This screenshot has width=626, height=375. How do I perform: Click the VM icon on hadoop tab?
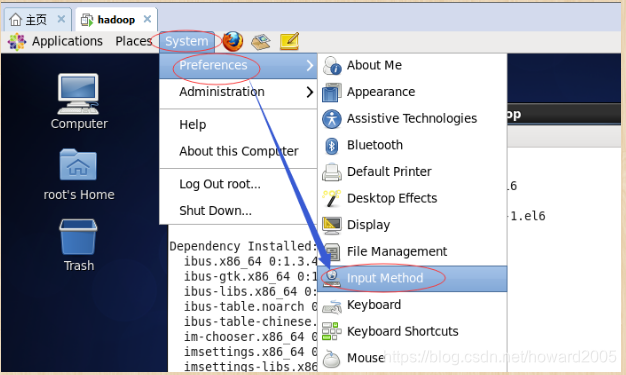click(x=87, y=20)
